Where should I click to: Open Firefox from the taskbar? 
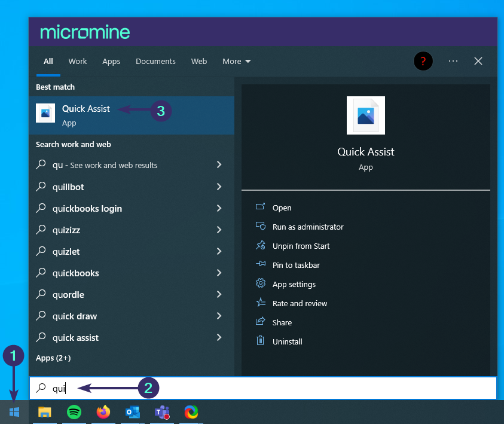coord(103,413)
